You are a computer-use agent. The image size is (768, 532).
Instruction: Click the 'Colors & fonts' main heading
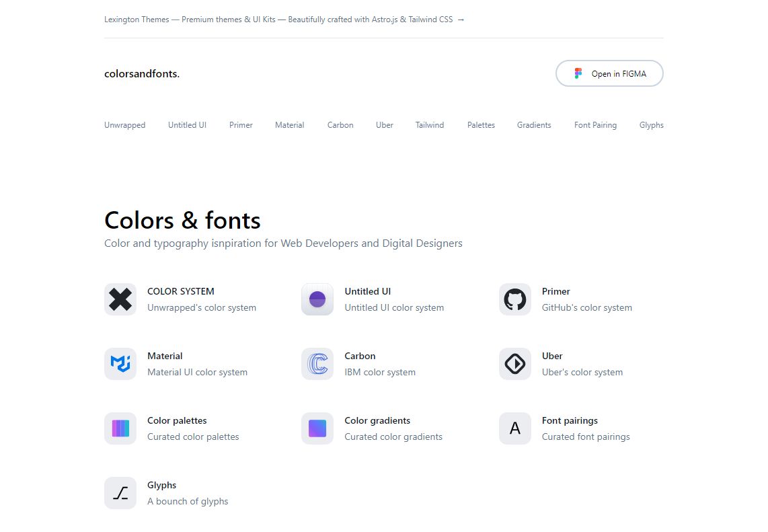click(182, 221)
